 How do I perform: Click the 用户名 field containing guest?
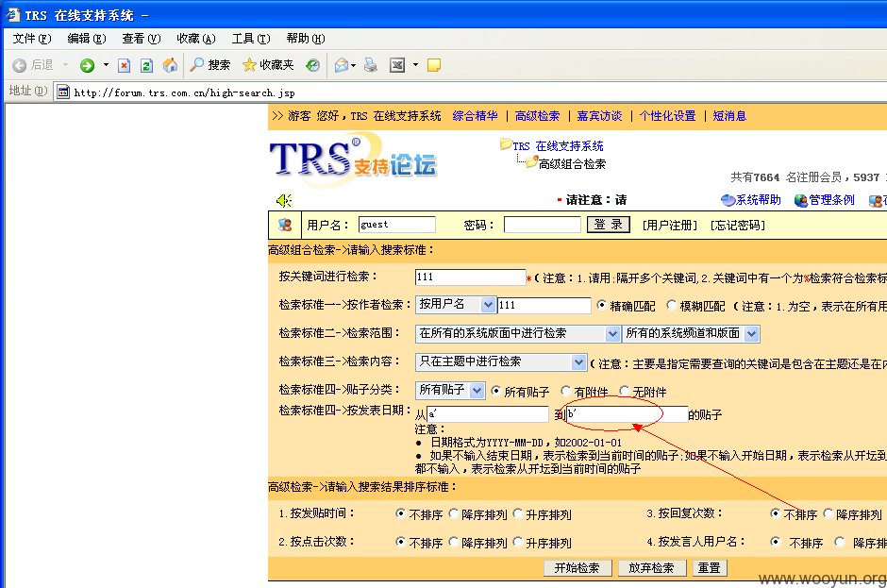[397, 225]
